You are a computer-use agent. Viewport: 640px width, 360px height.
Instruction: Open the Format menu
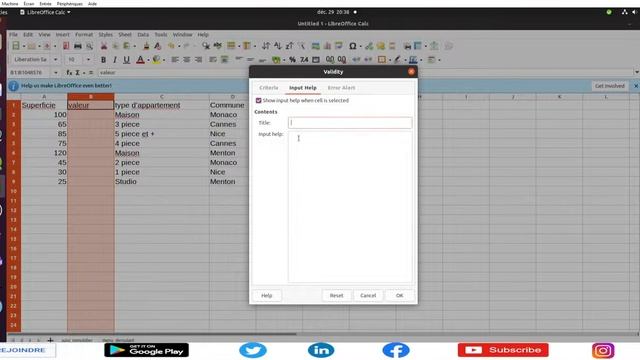(x=84, y=35)
